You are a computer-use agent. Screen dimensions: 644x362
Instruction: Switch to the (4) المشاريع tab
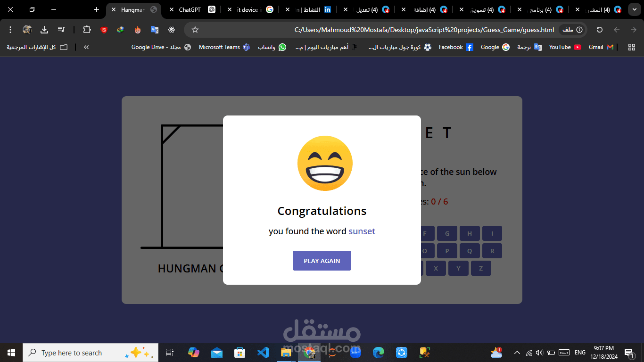pos(599,9)
